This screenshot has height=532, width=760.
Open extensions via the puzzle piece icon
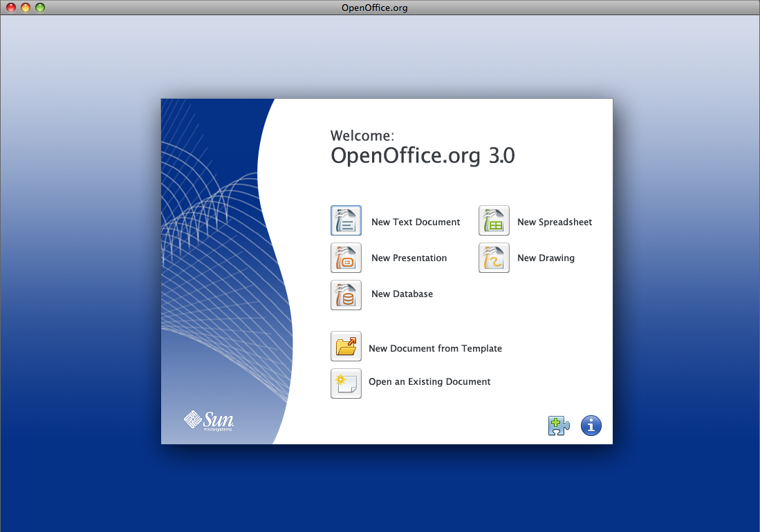(x=558, y=426)
